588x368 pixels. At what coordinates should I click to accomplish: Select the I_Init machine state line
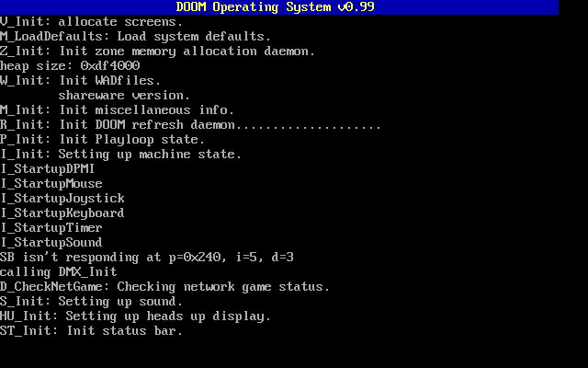[x=121, y=154]
